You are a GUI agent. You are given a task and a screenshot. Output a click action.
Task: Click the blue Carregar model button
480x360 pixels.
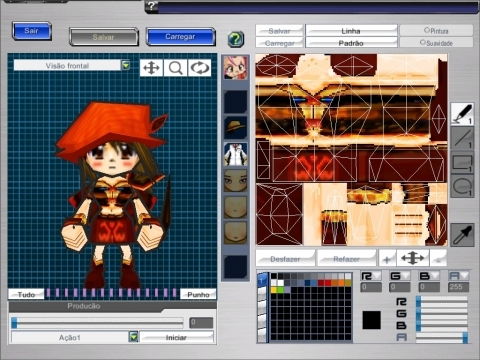coord(180,36)
